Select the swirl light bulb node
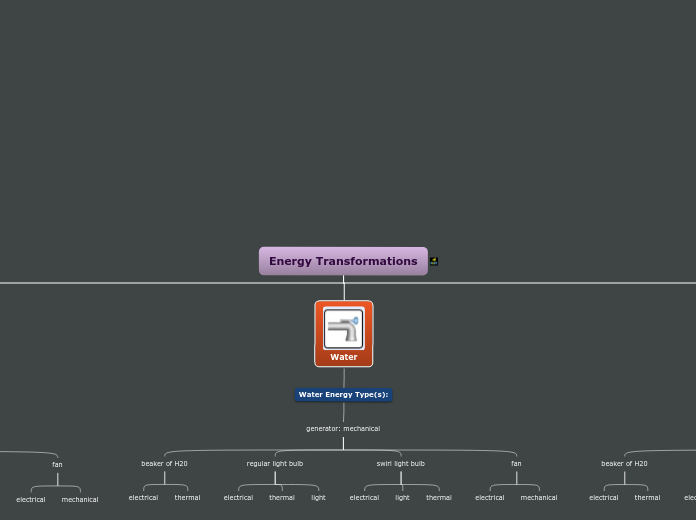The width and height of the screenshot is (696, 520). pos(401,464)
